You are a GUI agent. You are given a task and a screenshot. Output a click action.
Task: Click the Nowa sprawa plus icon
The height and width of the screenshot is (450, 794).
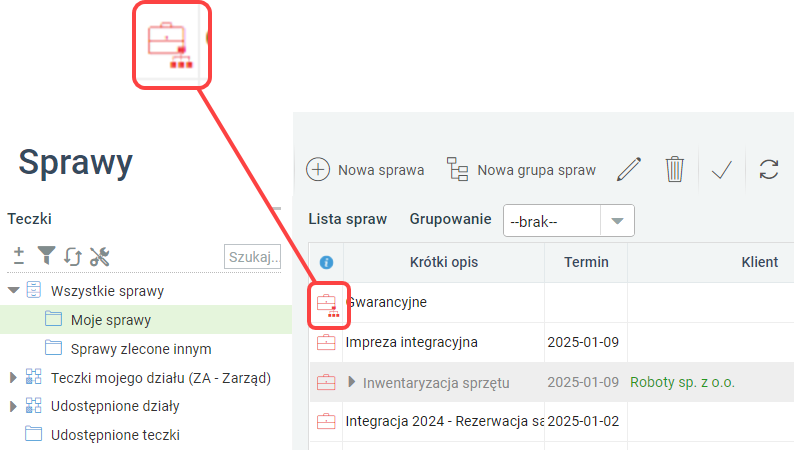(x=318, y=170)
